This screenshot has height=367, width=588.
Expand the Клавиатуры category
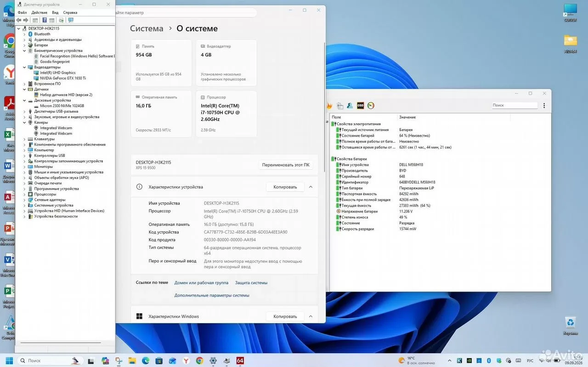click(24, 139)
